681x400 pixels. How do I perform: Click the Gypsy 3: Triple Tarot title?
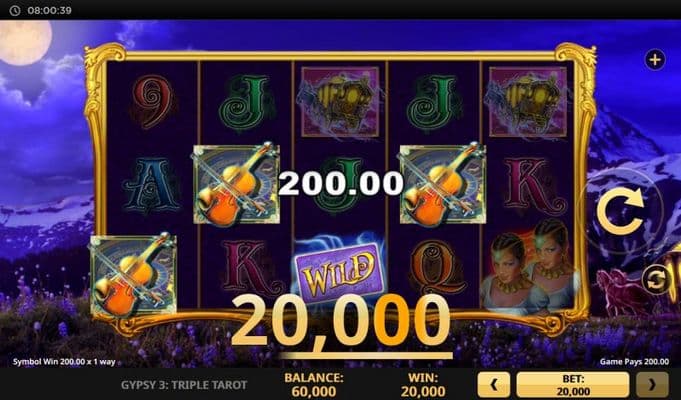tap(184, 385)
